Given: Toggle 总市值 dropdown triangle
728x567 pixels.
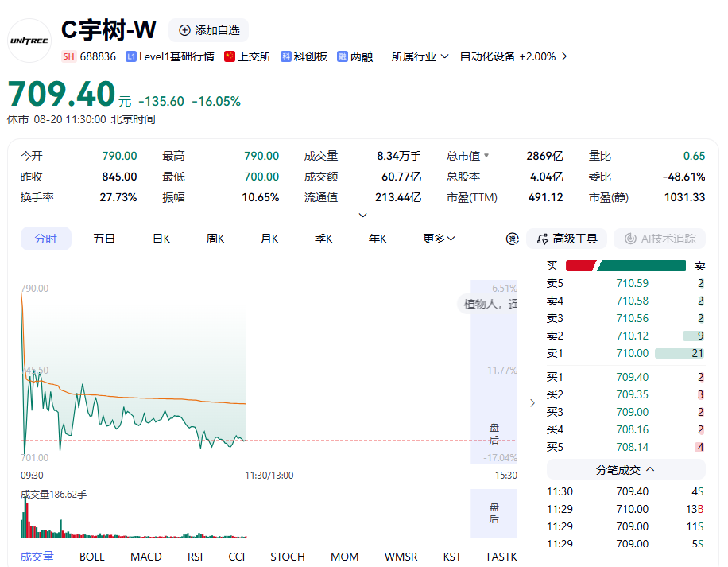Looking at the screenshot, I should click(486, 156).
